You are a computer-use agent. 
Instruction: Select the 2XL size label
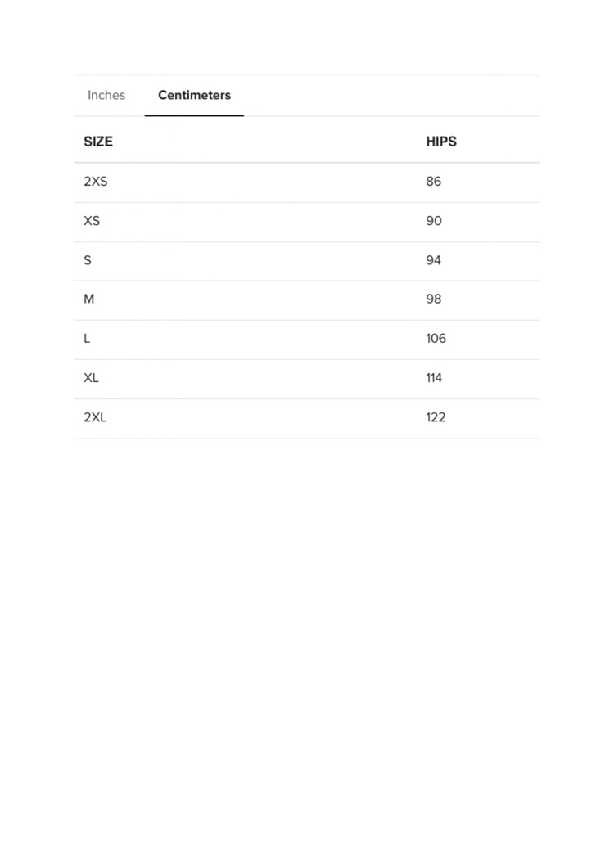click(95, 417)
